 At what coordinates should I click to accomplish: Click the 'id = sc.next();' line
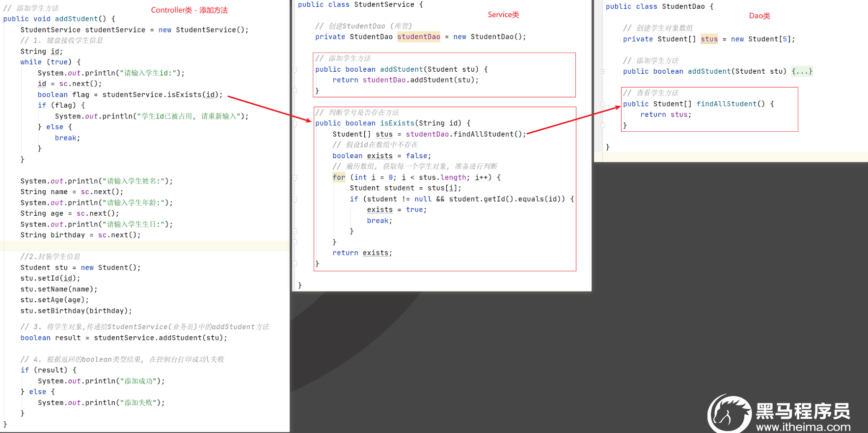tap(70, 84)
